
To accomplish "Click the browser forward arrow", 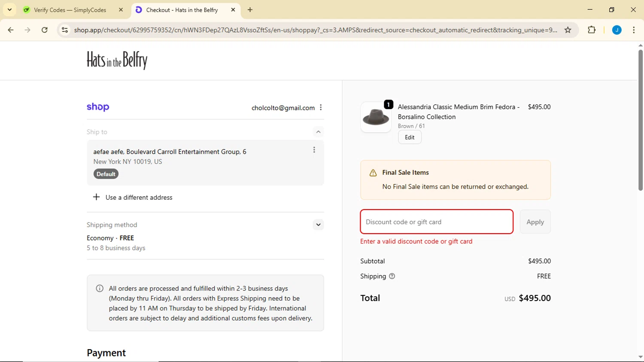I will tap(27, 30).
